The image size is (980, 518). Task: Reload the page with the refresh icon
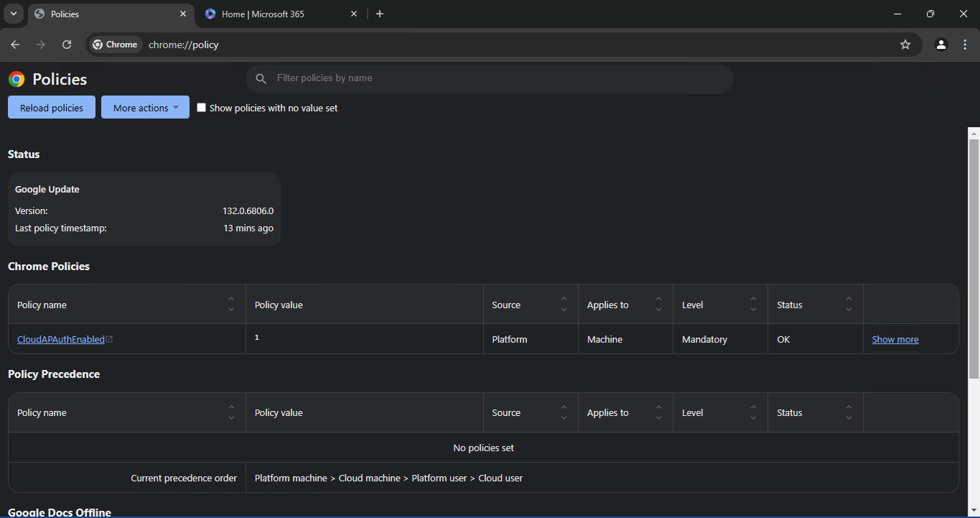pos(67,45)
